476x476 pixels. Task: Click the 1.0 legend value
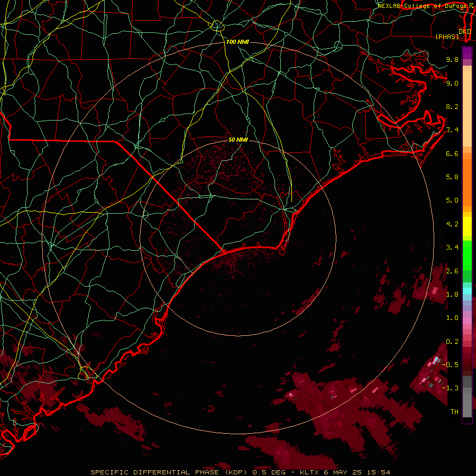tap(452, 318)
